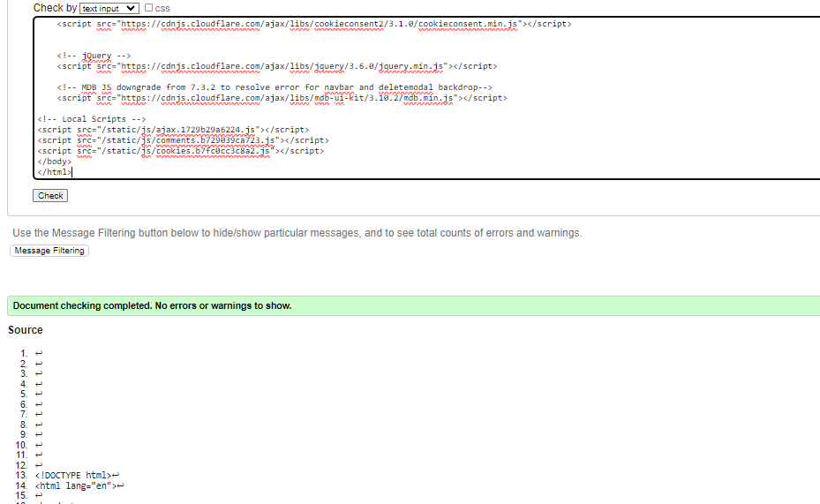Enable the css checkbox

point(148,8)
